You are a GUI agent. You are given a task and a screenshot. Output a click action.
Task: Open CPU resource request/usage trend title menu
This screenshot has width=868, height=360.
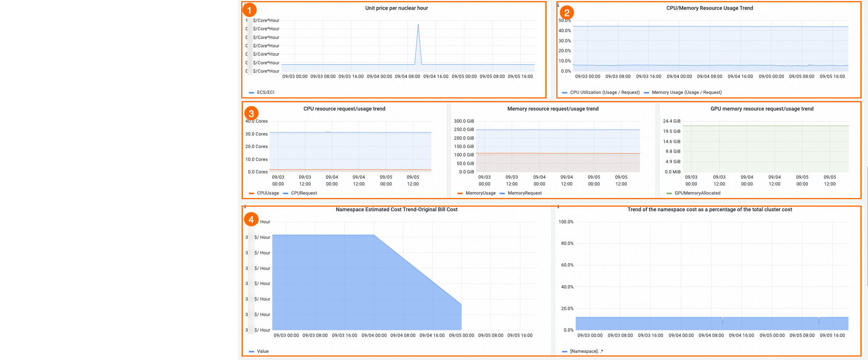(344, 109)
